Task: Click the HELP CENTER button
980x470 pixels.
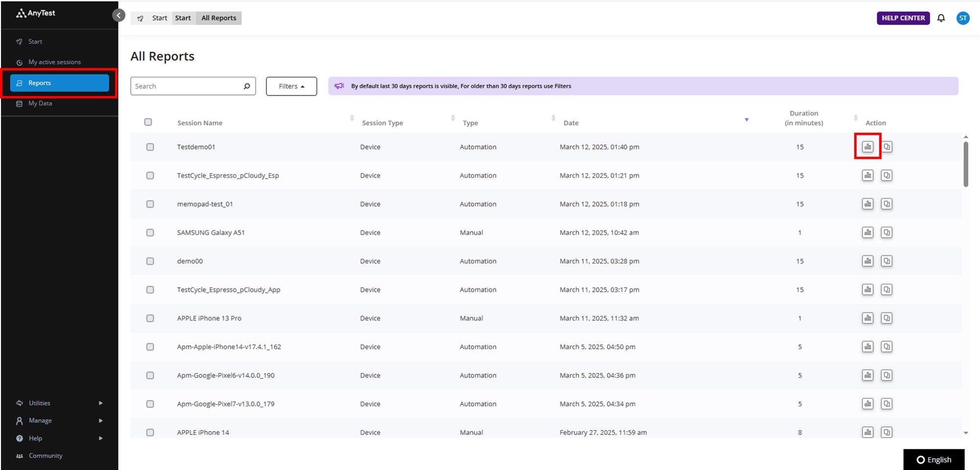Action: click(x=903, y=18)
